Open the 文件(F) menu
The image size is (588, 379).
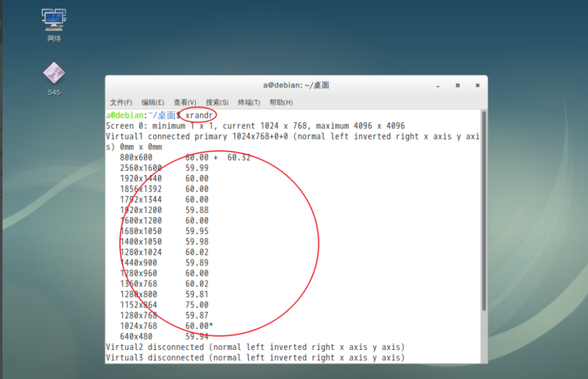pos(121,103)
